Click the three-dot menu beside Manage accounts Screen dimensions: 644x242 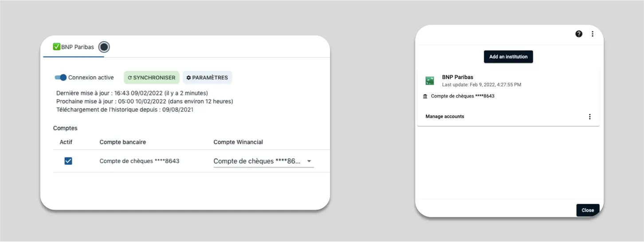pos(589,117)
